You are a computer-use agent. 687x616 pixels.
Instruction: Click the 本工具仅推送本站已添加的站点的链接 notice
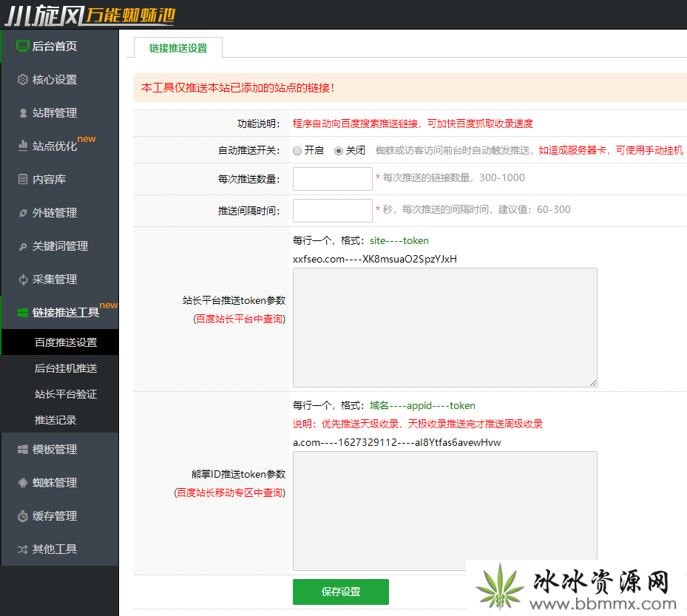click(238, 88)
